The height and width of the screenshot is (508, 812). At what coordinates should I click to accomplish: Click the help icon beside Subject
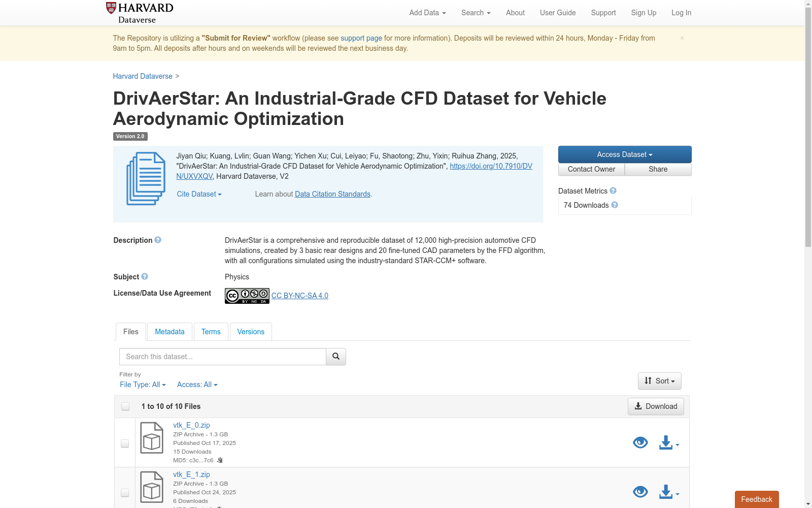point(145,276)
